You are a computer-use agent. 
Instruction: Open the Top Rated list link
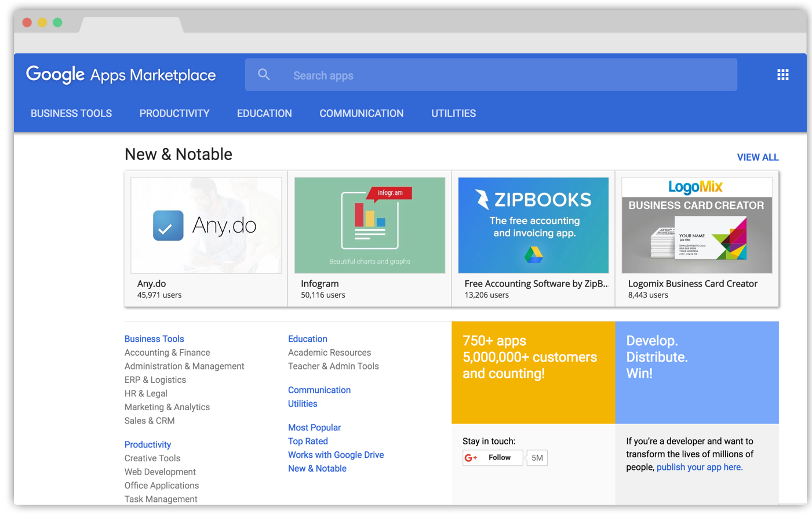click(308, 441)
